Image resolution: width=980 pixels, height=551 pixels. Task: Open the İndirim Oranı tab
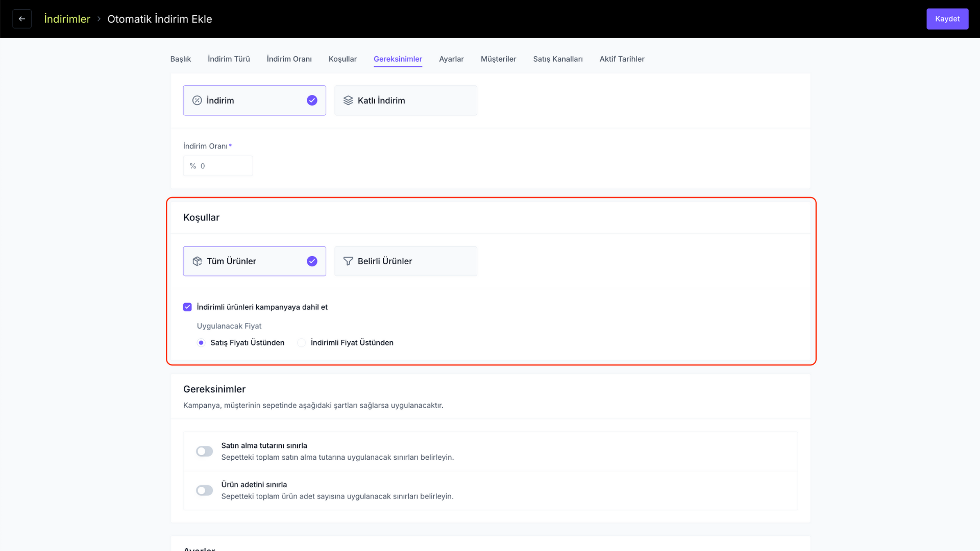tap(289, 59)
